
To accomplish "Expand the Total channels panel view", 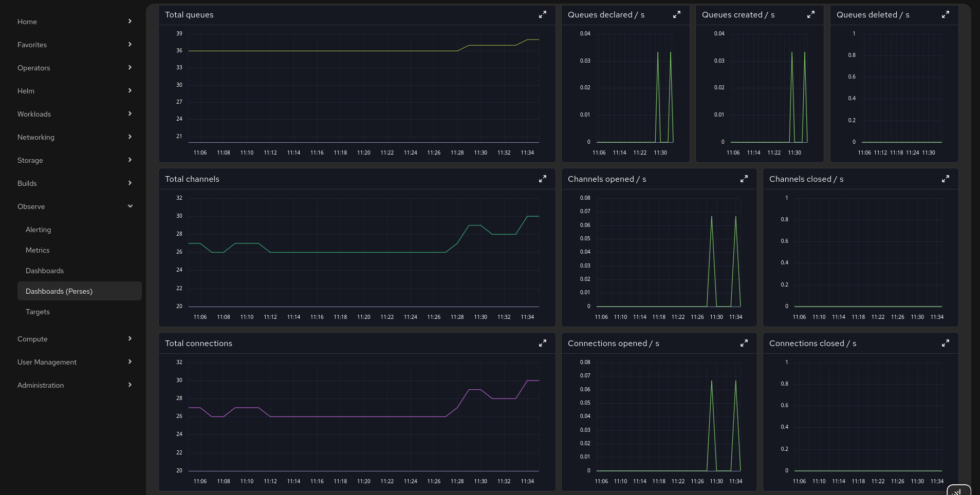I will pos(542,179).
